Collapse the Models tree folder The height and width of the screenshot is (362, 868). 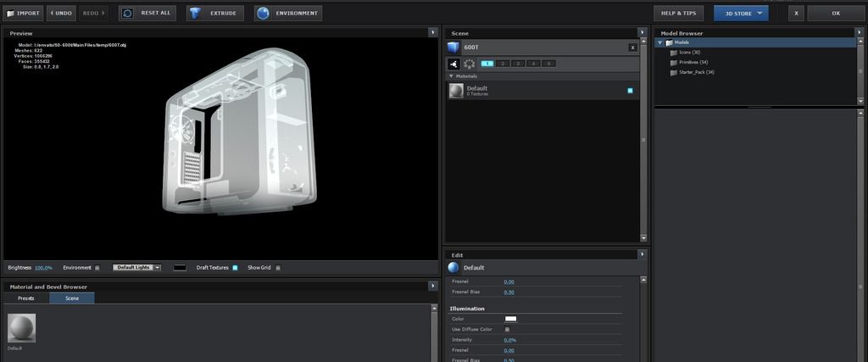661,42
